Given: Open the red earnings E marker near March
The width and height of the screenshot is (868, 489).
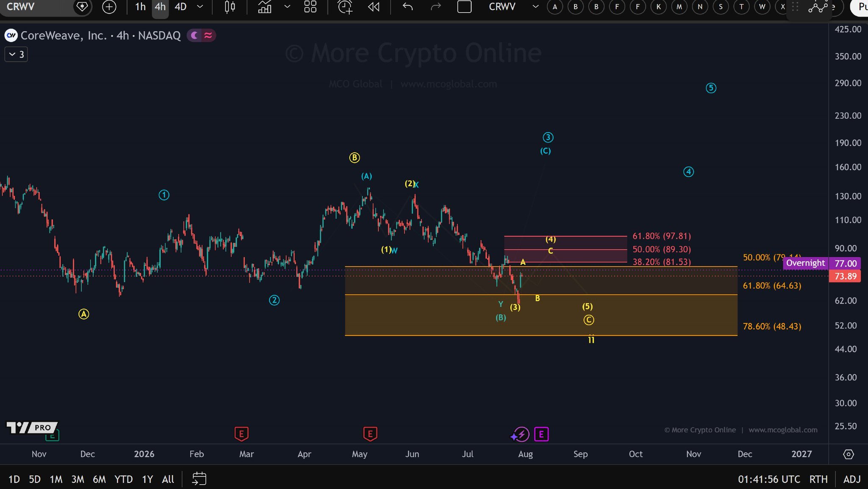Looking at the screenshot, I should tap(242, 434).
